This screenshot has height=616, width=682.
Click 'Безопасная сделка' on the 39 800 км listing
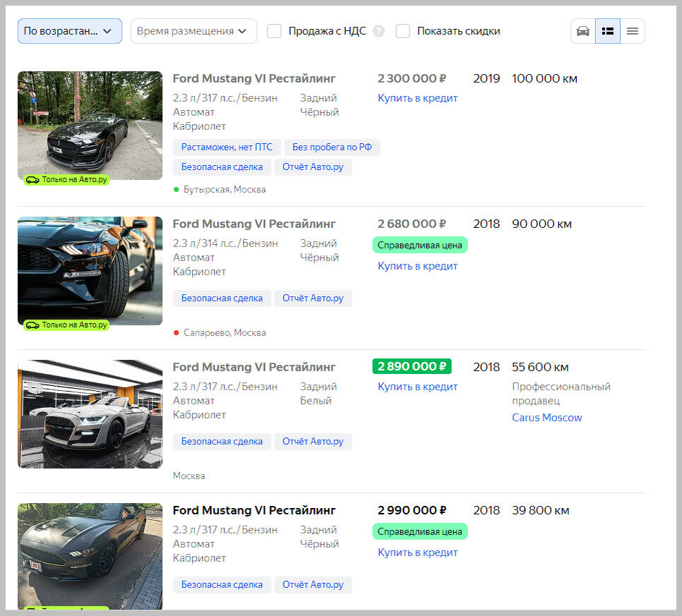pos(222,585)
